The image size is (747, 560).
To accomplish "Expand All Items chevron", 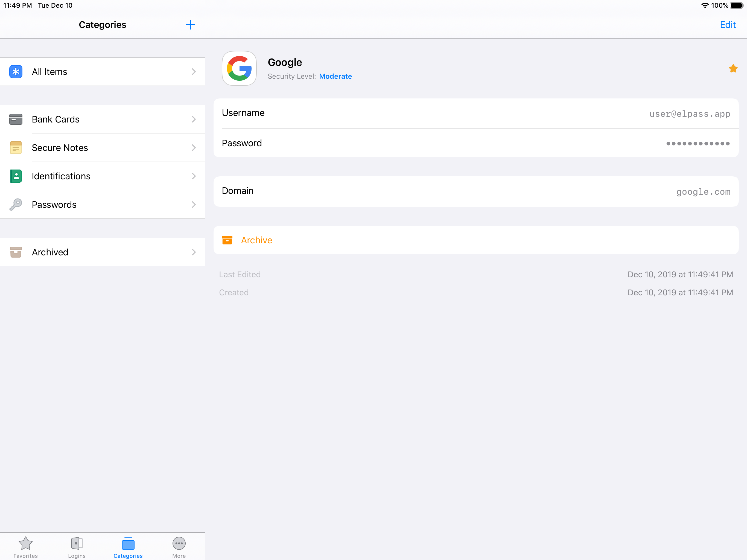I will point(194,72).
